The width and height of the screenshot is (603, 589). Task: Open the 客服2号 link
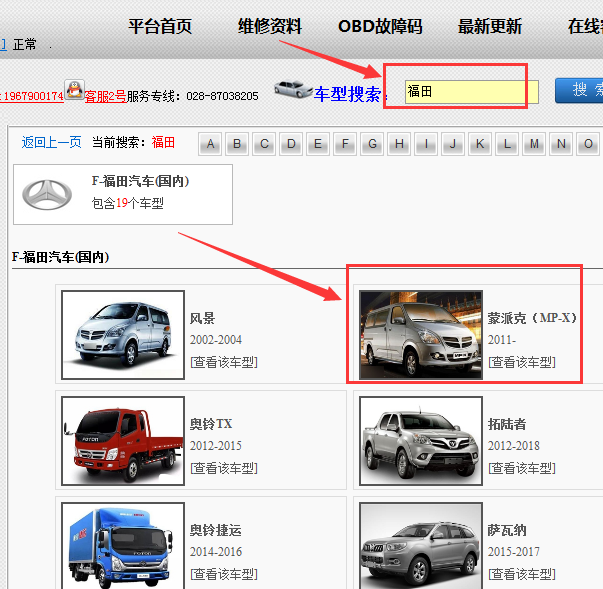click(x=105, y=96)
